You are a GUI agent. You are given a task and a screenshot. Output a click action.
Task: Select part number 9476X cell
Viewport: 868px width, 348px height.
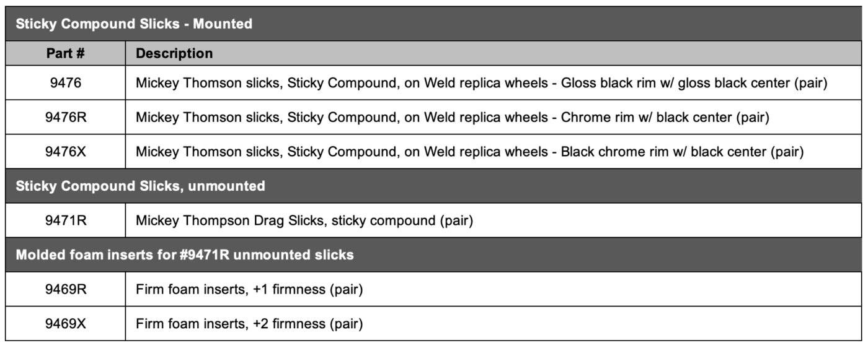pyautogui.click(x=65, y=152)
